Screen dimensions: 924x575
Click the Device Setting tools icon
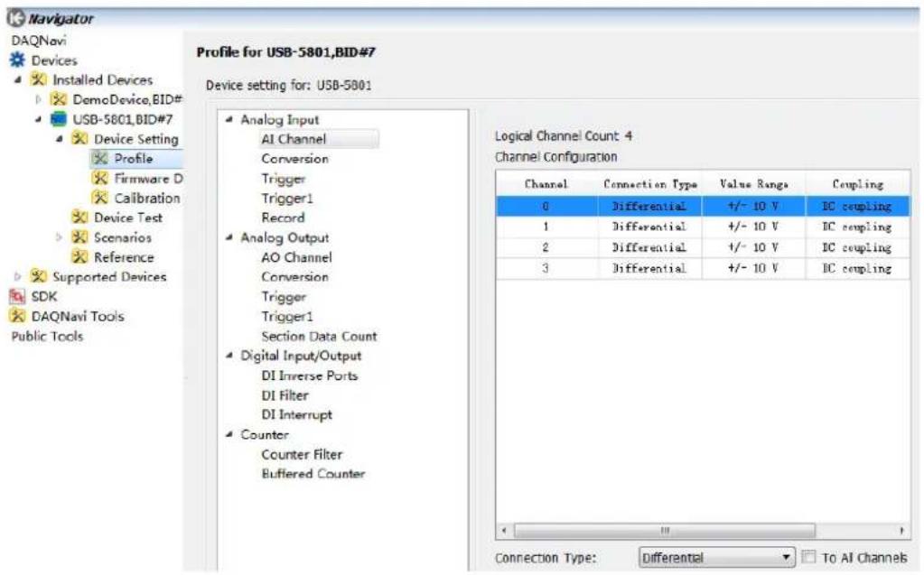click(79, 138)
